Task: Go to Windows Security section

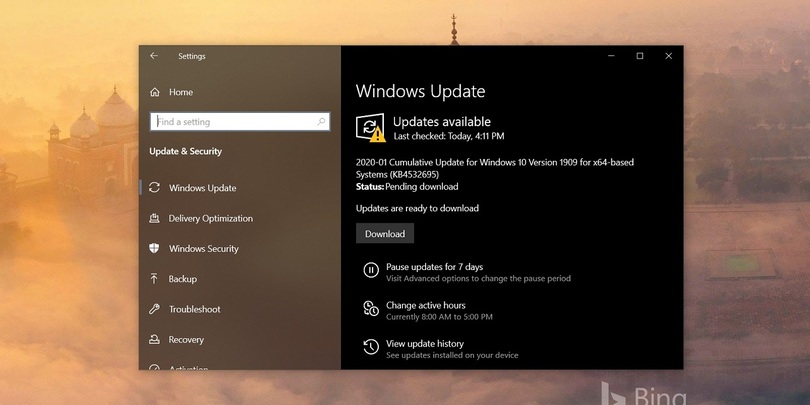Action: pos(204,248)
